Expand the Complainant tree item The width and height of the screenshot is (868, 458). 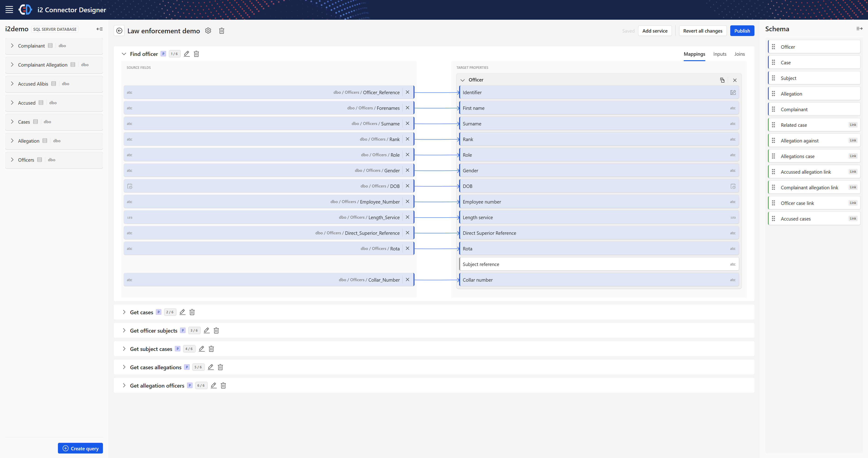click(x=12, y=46)
